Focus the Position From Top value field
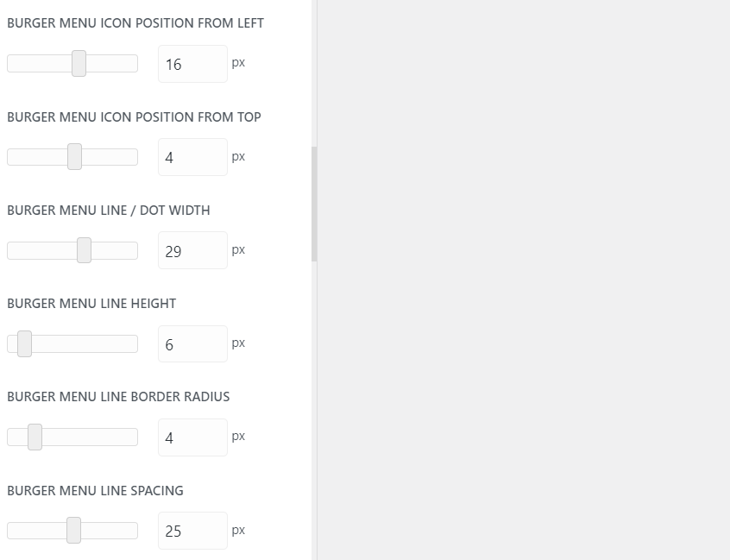 click(192, 157)
